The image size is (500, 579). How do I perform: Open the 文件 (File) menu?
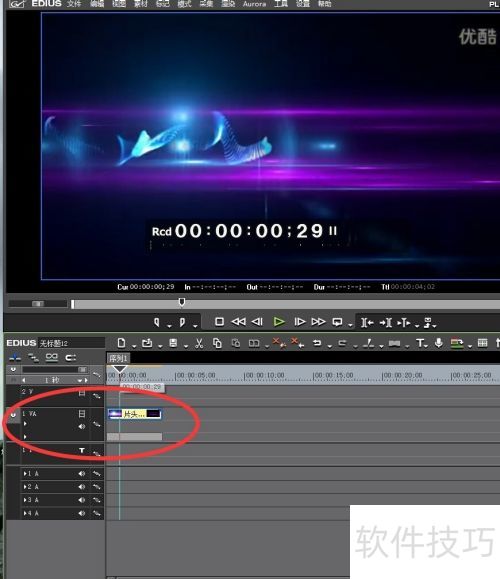pyautogui.click(x=74, y=4)
